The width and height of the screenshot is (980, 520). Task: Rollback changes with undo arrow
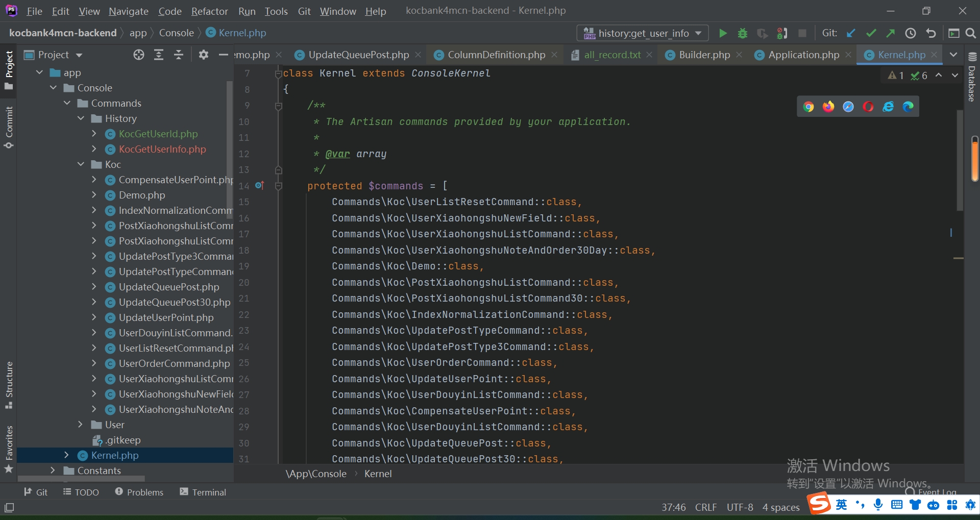pos(931,33)
